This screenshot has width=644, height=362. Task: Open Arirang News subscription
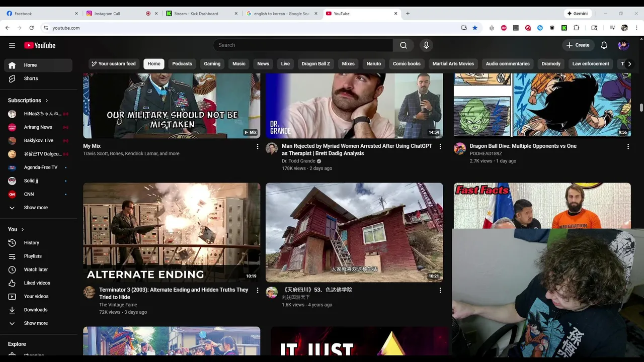click(38, 127)
